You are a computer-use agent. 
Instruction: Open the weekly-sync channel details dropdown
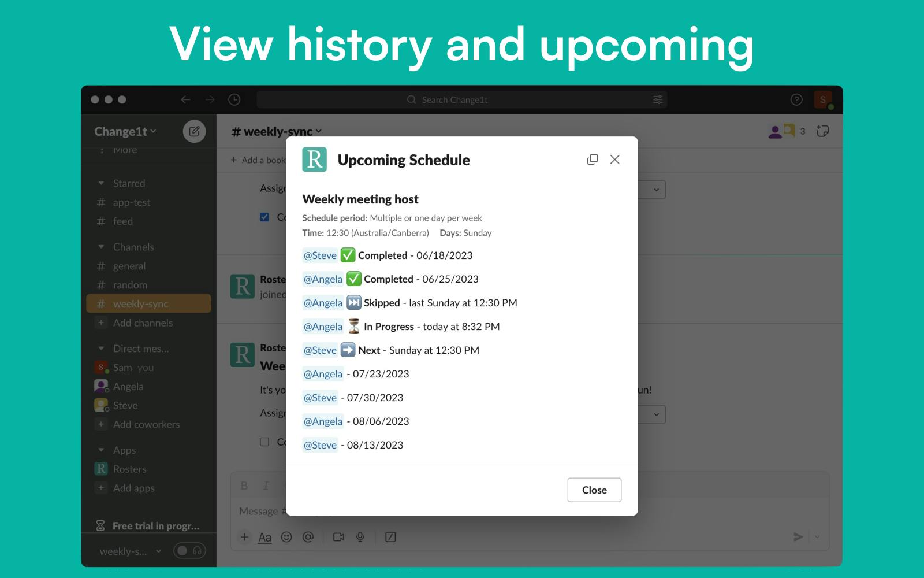tap(277, 132)
